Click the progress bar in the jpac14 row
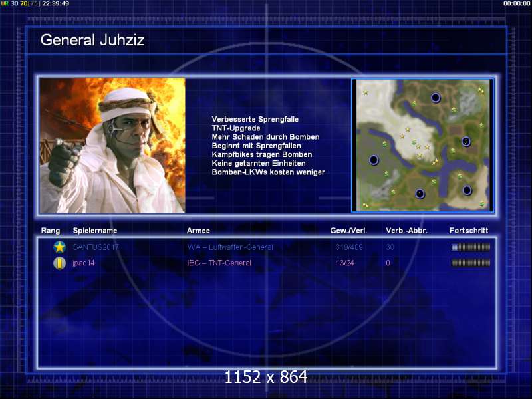 [471, 263]
